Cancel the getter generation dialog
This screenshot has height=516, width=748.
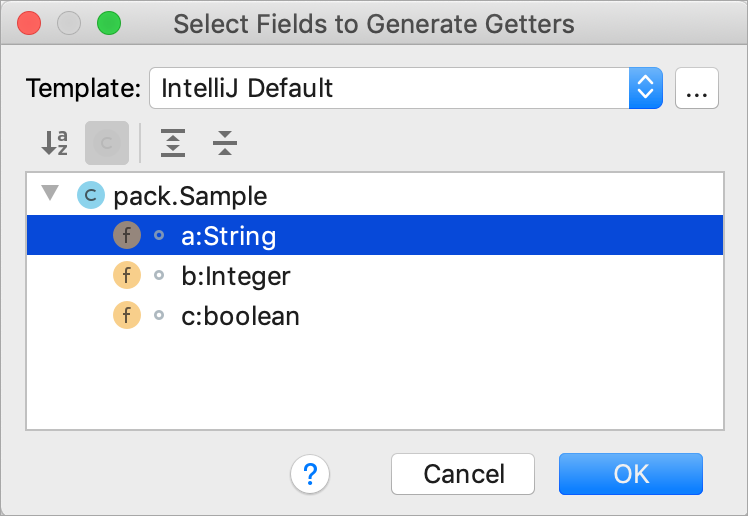coord(463,474)
